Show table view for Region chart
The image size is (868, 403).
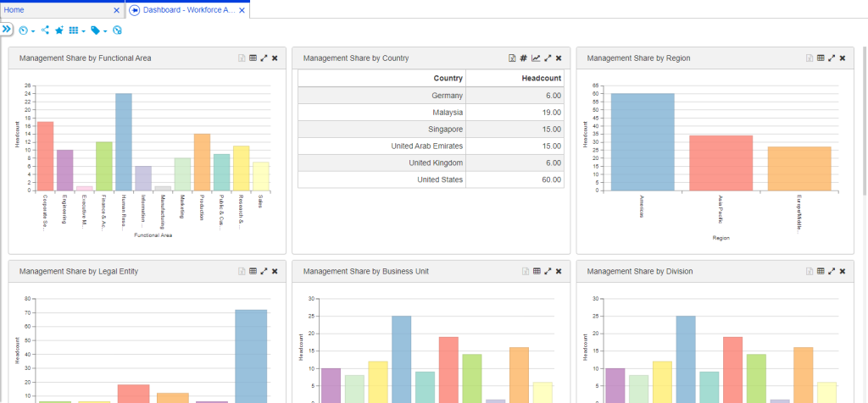coord(820,58)
